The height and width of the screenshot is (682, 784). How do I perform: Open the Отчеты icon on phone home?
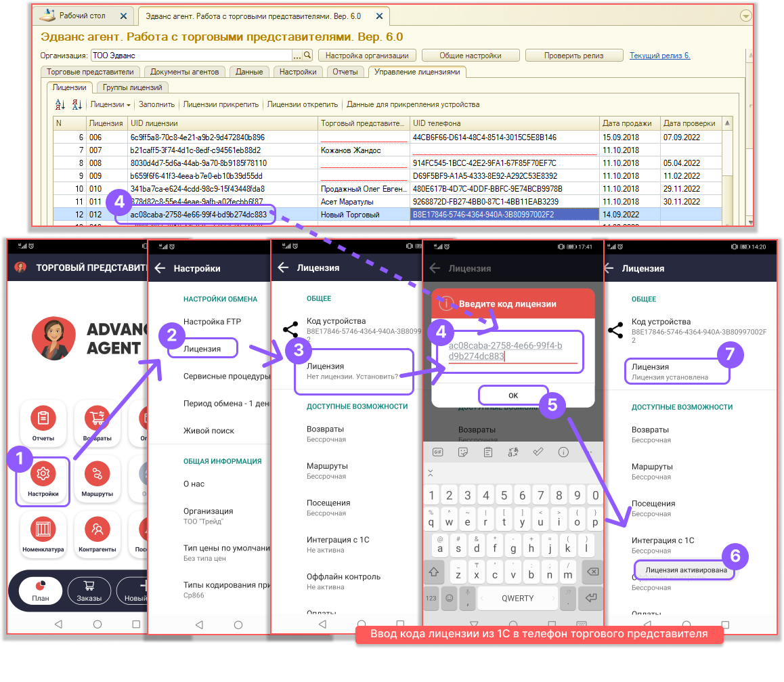tap(43, 418)
